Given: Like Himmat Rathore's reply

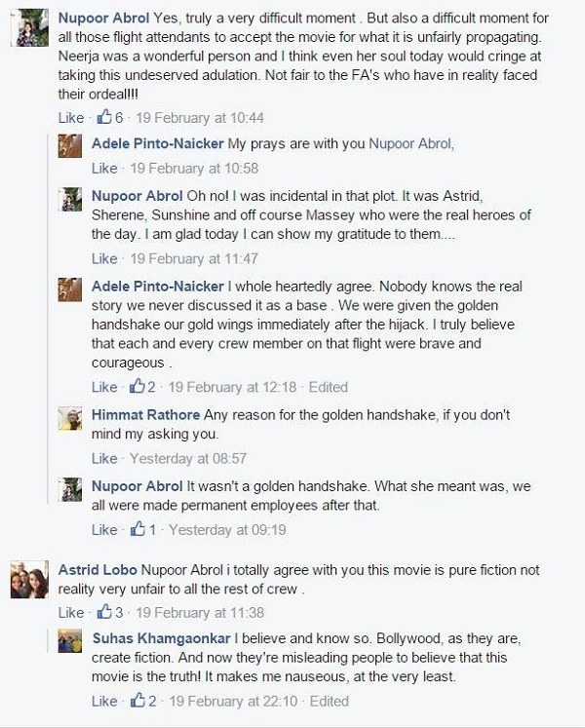Looking at the screenshot, I should (104, 458).
